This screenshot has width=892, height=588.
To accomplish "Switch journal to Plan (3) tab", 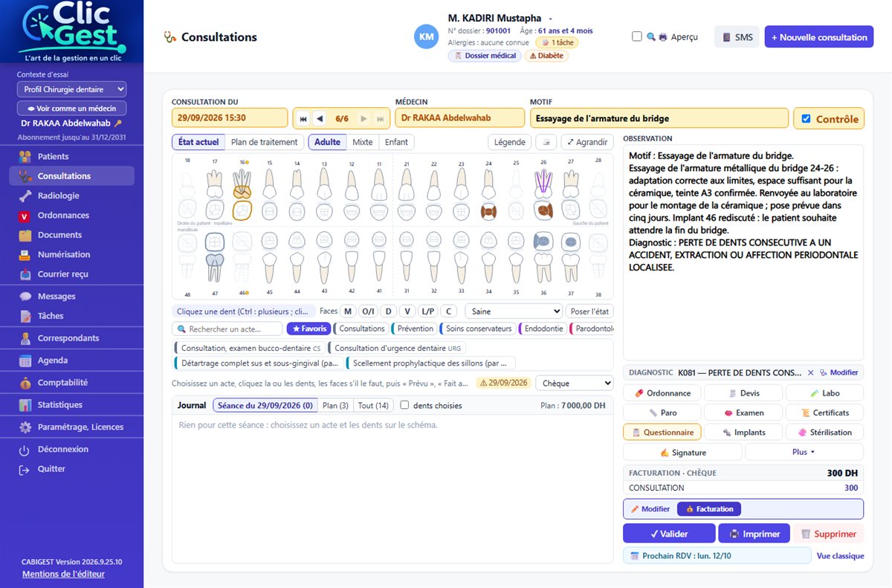I will pyautogui.click(x=335, y=405).
